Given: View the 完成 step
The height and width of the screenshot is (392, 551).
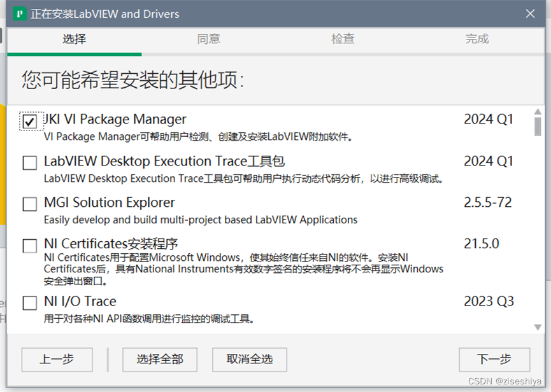Looking at the screenshot, I should [476, 39].
